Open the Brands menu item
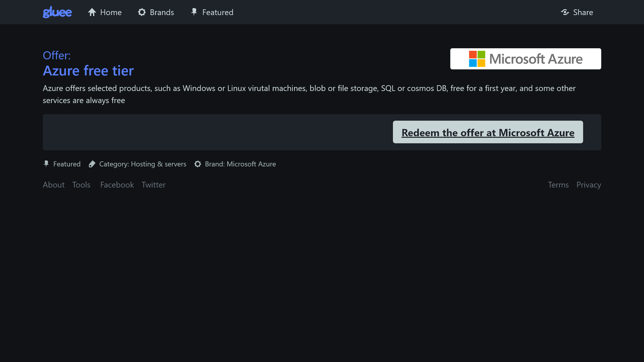The image size is (644, 362). pyautogui.click(x=156, y=12)
